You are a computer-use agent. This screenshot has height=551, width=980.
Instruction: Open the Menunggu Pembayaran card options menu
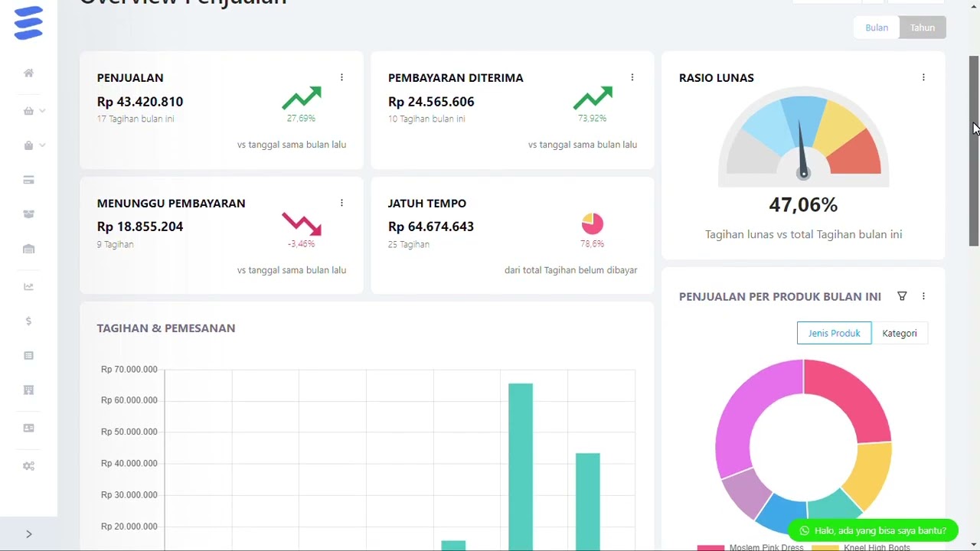pos(341,203)
